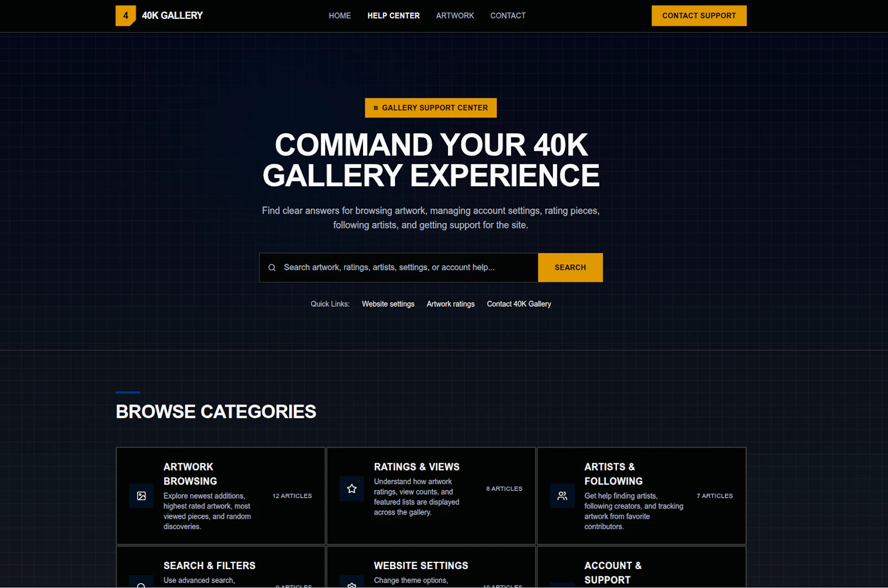Click the orange 4 logo badge
This screenshot has height=588, width=888.
[125, 16]
